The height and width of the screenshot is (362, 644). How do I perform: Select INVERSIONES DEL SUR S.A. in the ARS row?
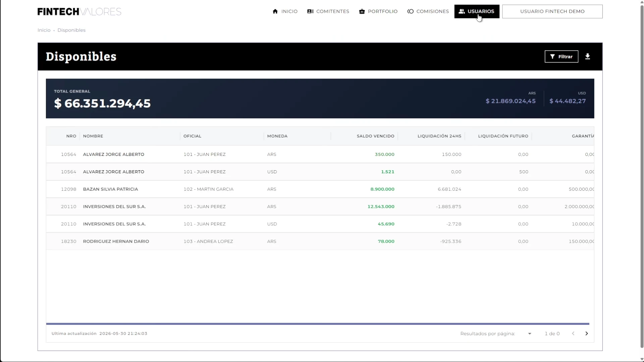click(x=114, y=207)
